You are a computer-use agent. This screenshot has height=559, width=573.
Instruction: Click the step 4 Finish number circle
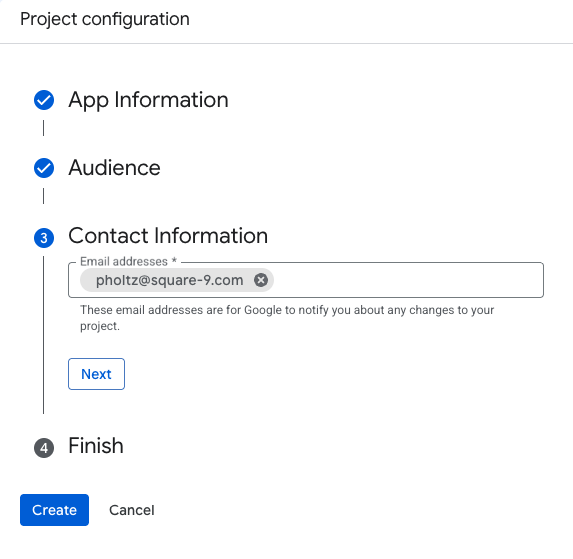[44, 448]
